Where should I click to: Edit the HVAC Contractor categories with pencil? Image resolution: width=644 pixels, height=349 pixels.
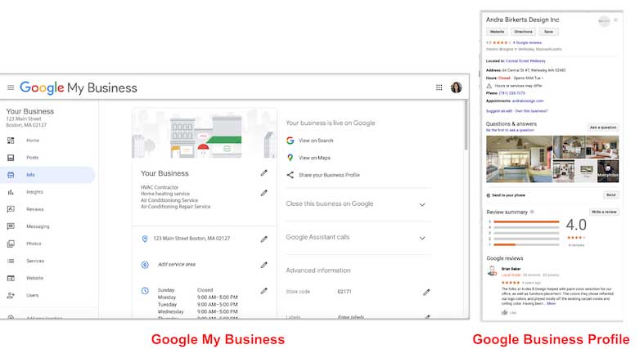pos(264,193)
